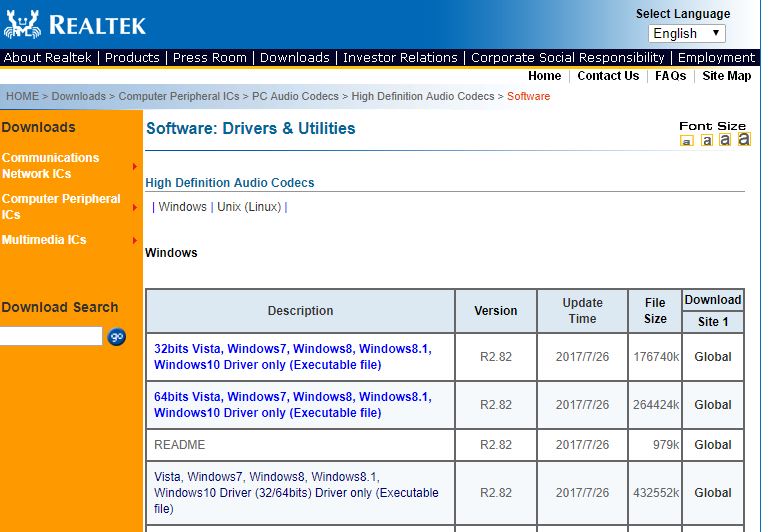This screenshot has width=780, height=532.
Task: Click the Description column header
Action: (x=300, y=311)
